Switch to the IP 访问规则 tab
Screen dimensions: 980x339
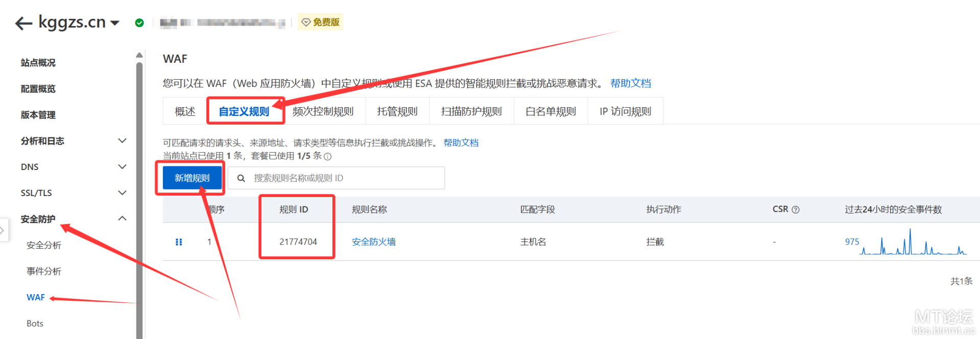(x=625, y=111)
